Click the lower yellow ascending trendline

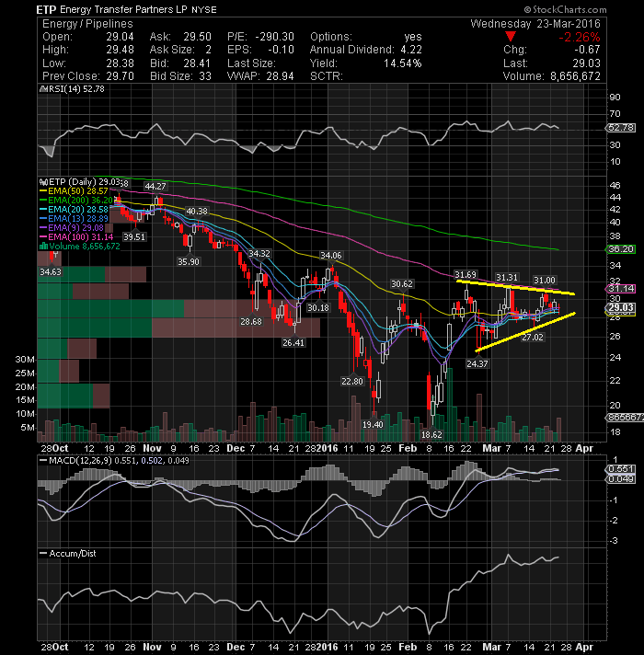point(525,332)
